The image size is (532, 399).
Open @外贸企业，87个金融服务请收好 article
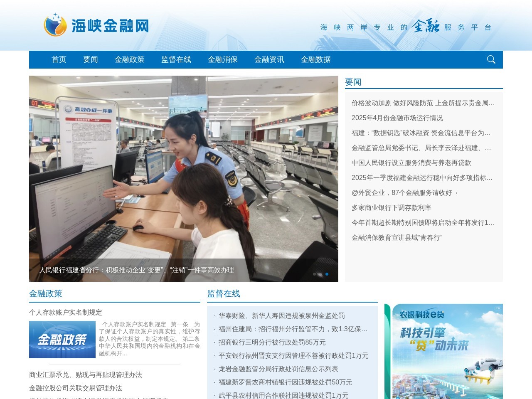point(405,193)
